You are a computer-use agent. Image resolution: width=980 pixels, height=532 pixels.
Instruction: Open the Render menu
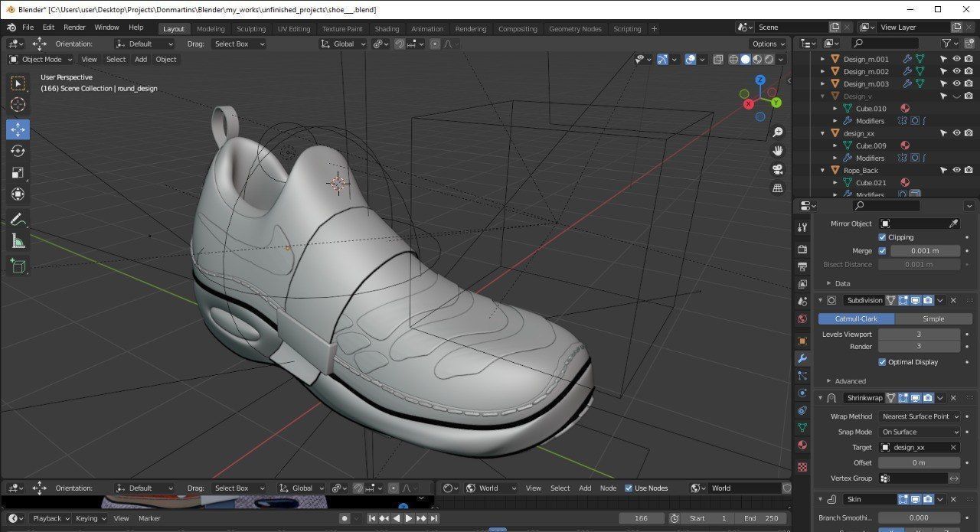[x=74, y=28]
